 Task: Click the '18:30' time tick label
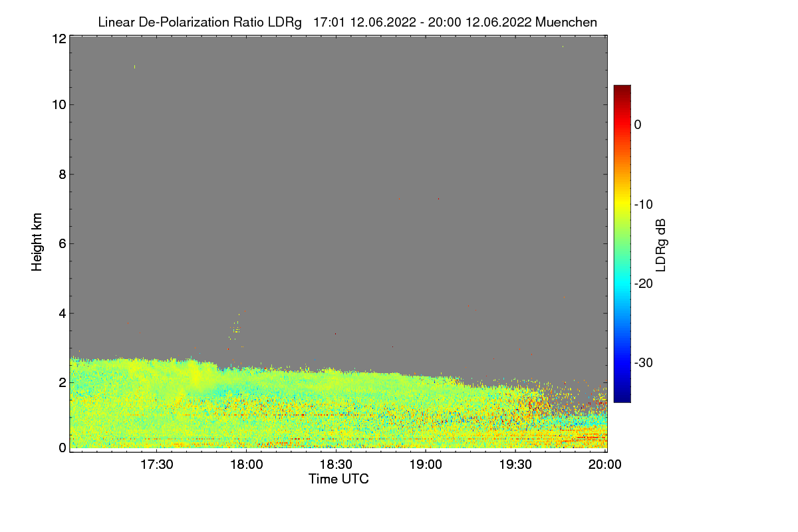336,465
